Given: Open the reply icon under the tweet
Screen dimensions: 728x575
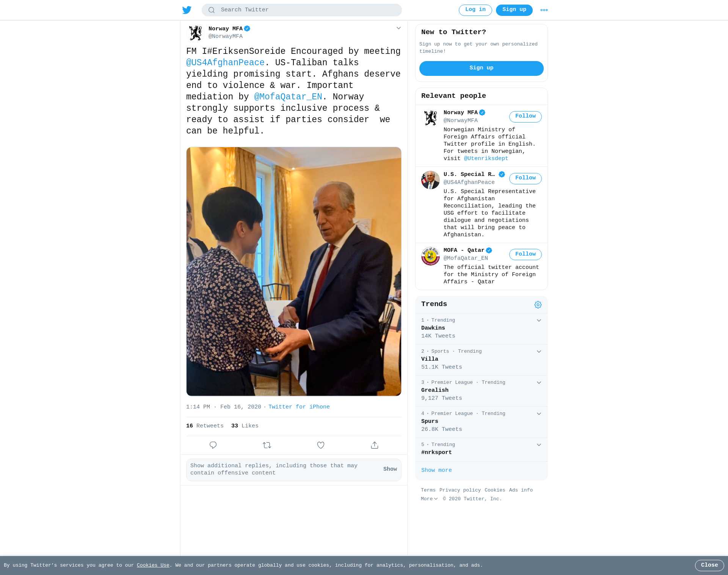Looking at the screenshot, I should click(213, 445).
